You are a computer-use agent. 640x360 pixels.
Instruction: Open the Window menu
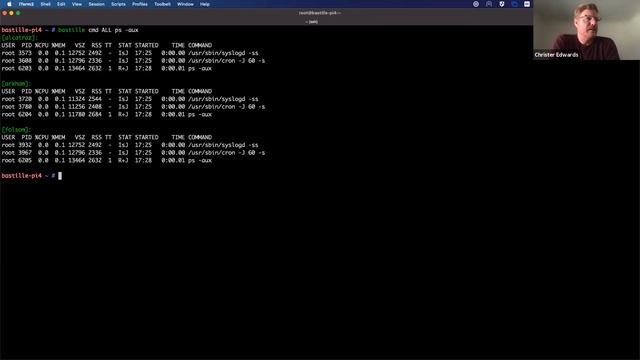185,4
